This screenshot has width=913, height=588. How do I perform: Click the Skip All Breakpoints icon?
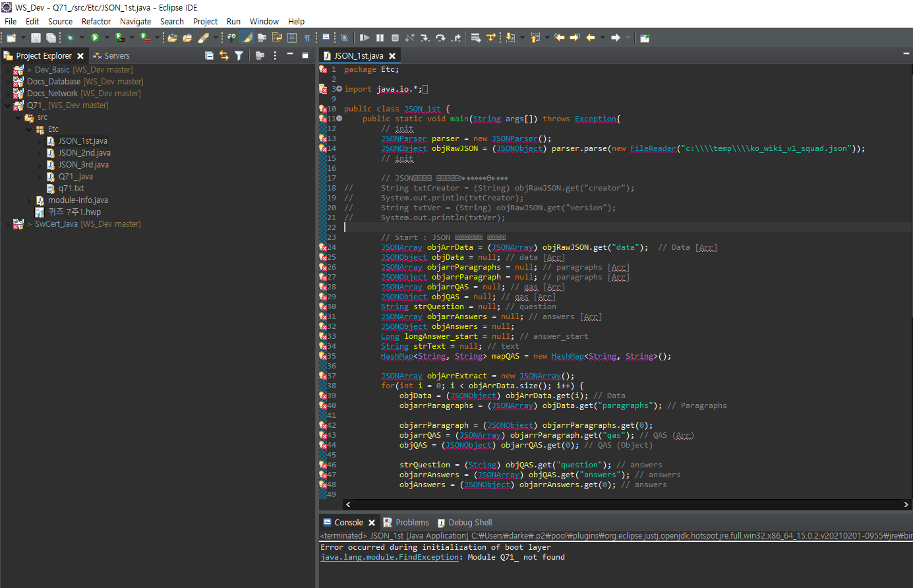pyautogui.click(x=344, y=38)
